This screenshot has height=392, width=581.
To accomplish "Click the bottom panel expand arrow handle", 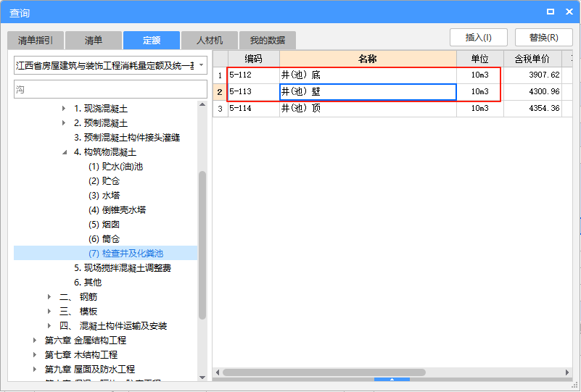I will [392, 379].
